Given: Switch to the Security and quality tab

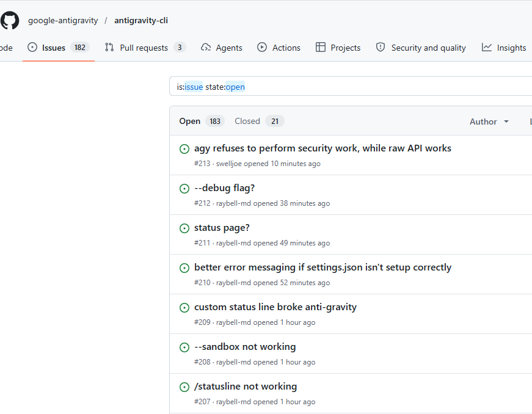Looking at the screenshot, I should 421,48.
